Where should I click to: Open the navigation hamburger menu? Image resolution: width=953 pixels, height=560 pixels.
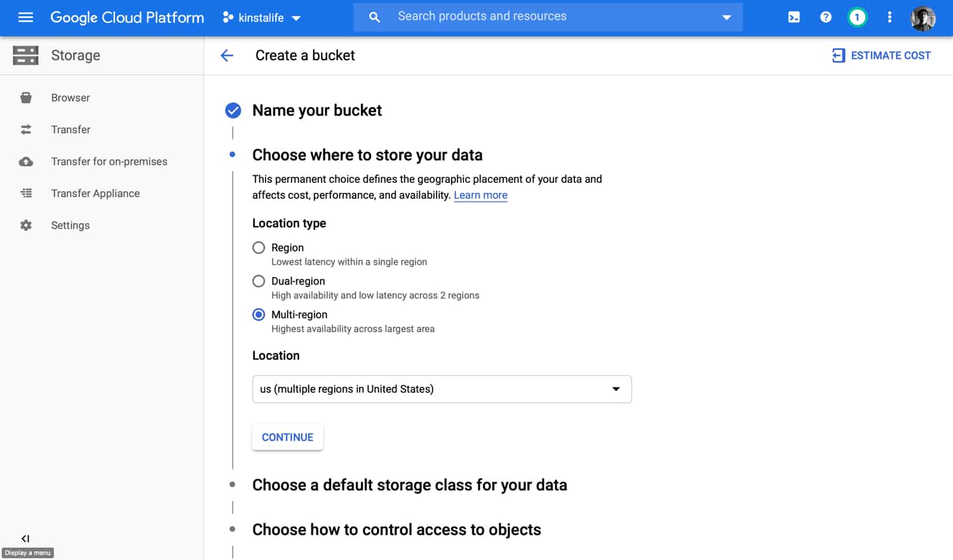[25, 17]
